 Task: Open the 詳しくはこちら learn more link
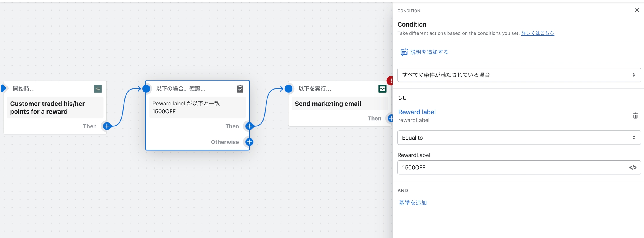538,33
